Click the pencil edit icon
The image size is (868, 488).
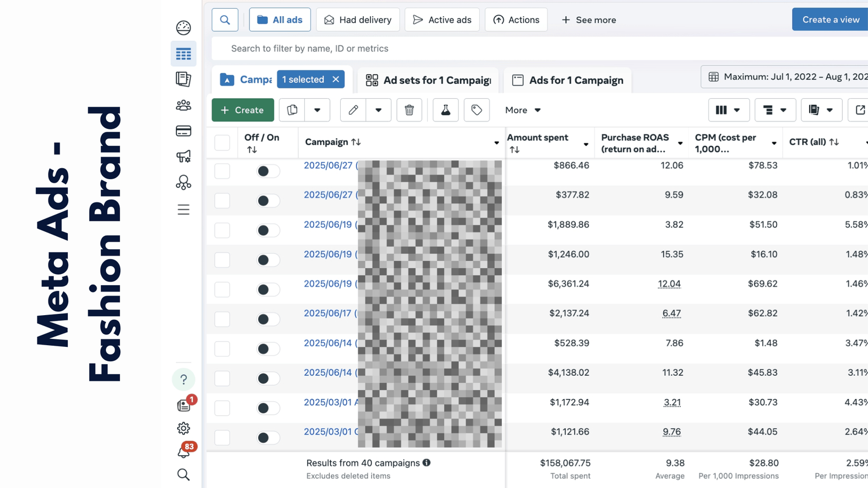click(x=353, y=110)
